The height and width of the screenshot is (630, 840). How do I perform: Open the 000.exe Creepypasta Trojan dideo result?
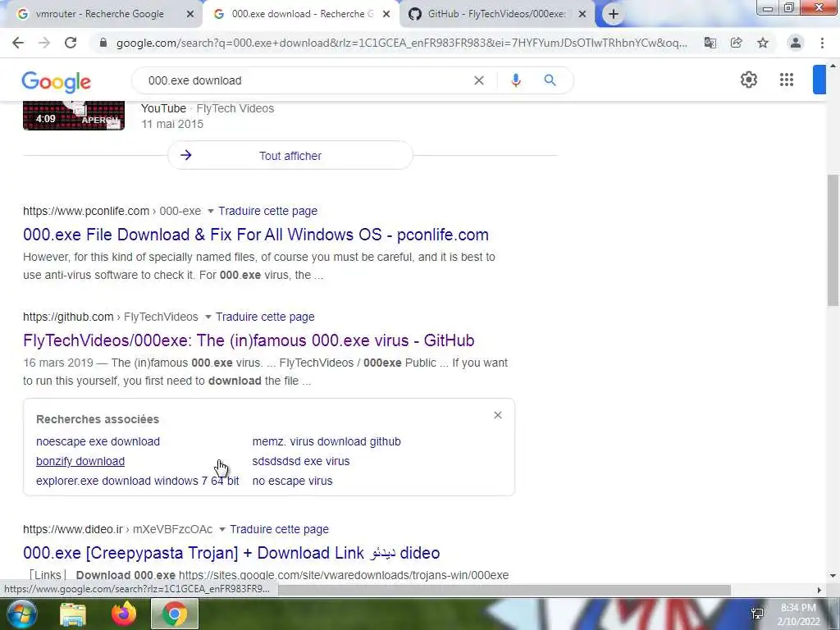(x=231, y=553)
